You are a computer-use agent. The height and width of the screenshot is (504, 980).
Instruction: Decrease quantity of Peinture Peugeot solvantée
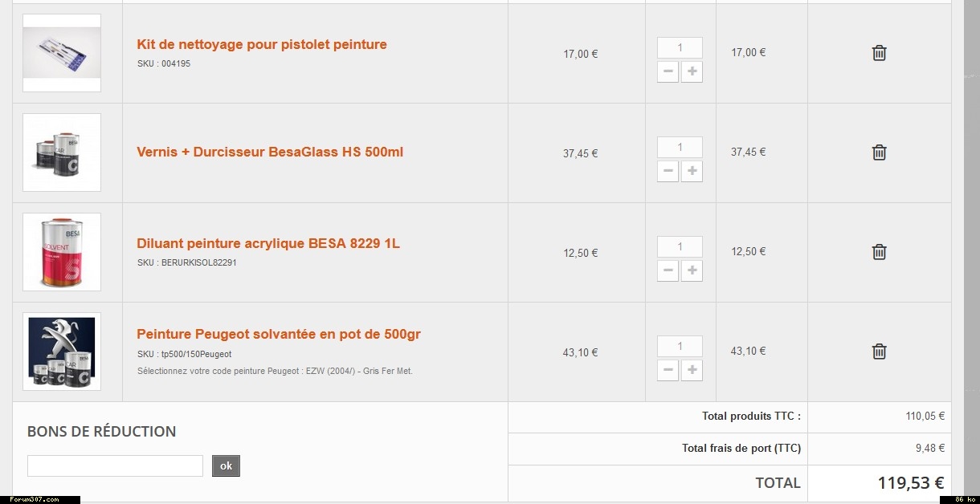click(x=668, y=370)
